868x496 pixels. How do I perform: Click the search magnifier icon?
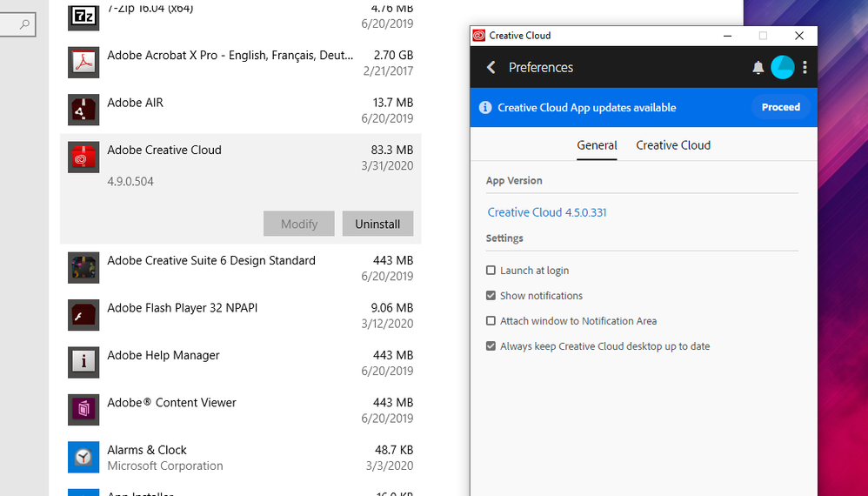(x=24, y=24)
